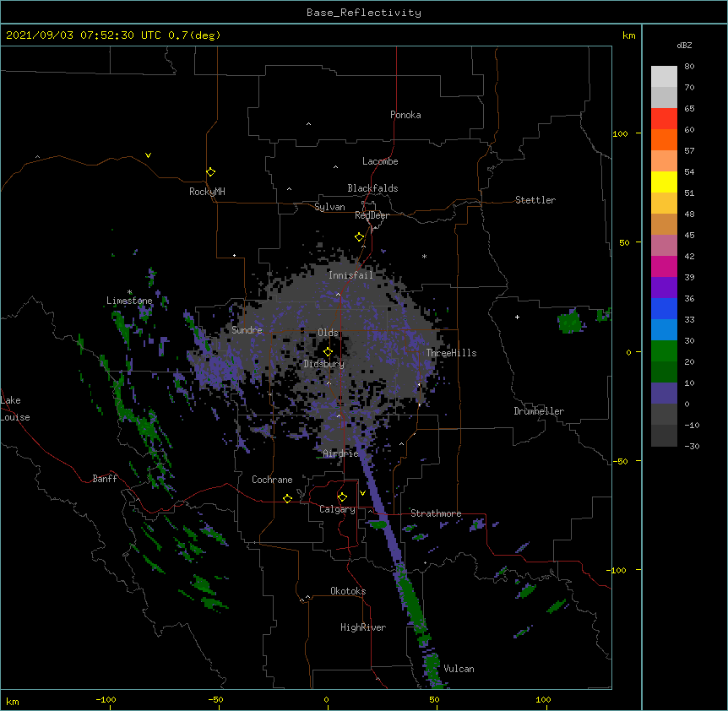This screenshot has height=711, width=728.
Task: Click the -100 tick on the bottom axis
Action: point(106,699)
